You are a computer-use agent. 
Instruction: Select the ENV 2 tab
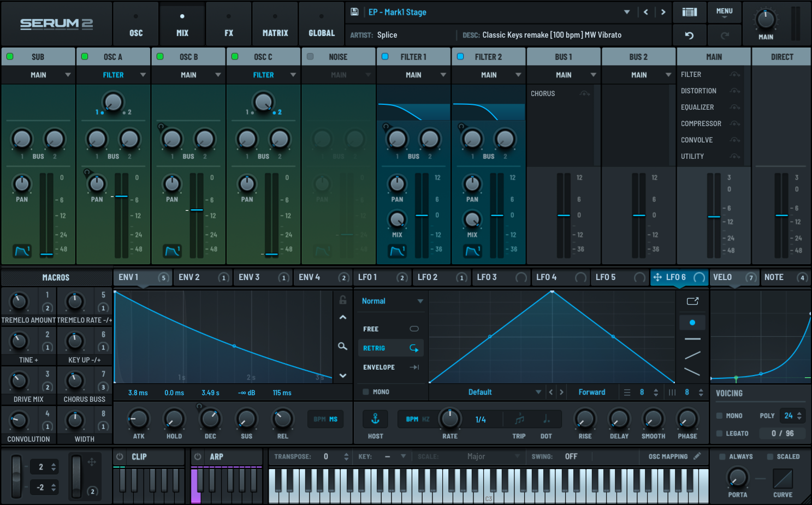coord(189,277)
